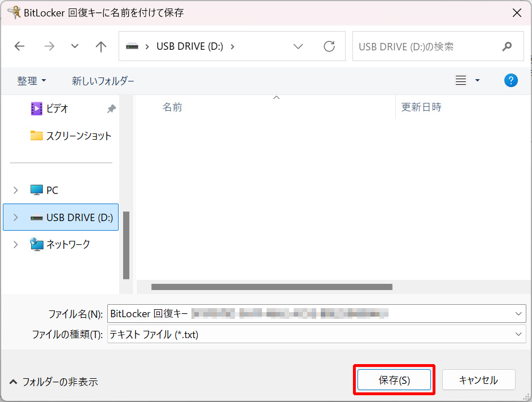The image size is (532, 402).
Task: Hide folders with フォルダーの非表示
Action: (x=54, y=382)
